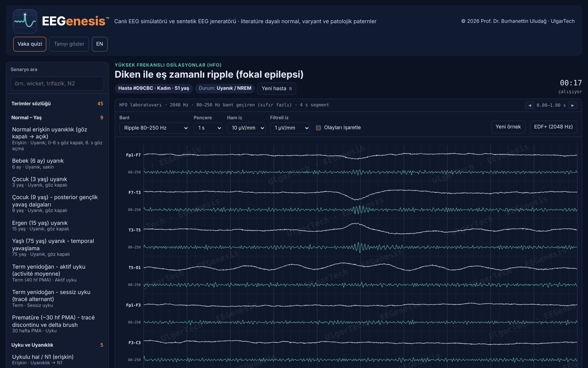Image resolution: width=588 pixels, height=368 pixels.
Task: Click the '0.00–1.00 s' segment range text
Action: coord(551,105)
